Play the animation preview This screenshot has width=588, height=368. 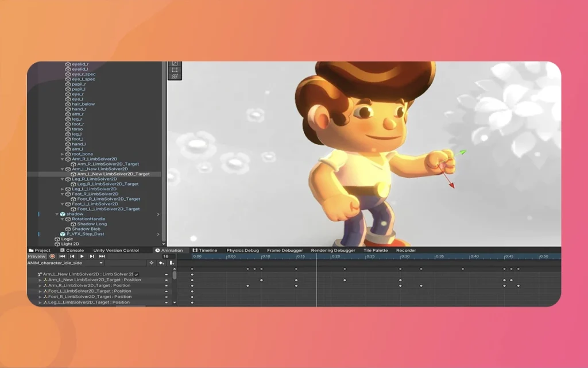(x=82, y=256)
